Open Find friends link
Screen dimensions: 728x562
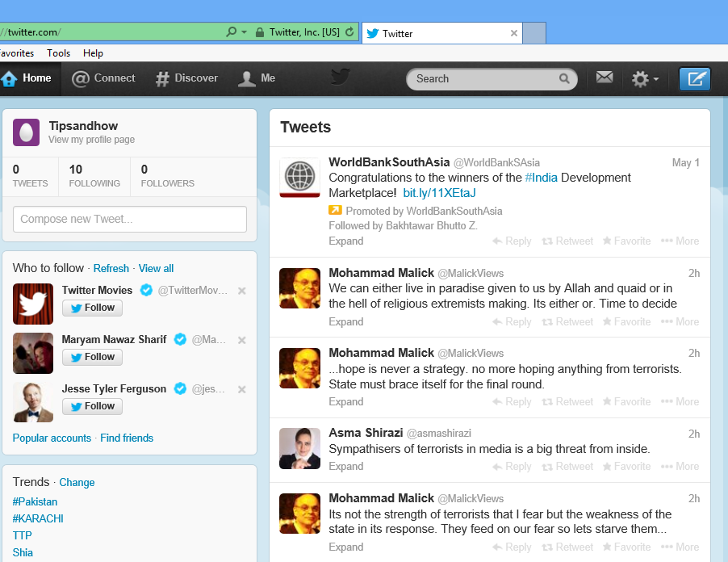click(127, 438)
